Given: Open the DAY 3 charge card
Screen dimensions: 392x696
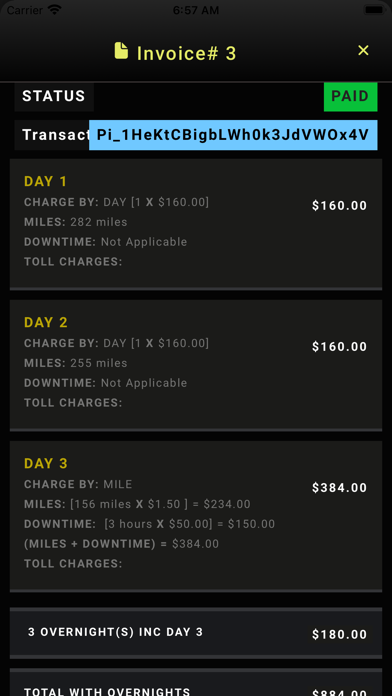Looking at the screenshot, I should click(196, 516).
